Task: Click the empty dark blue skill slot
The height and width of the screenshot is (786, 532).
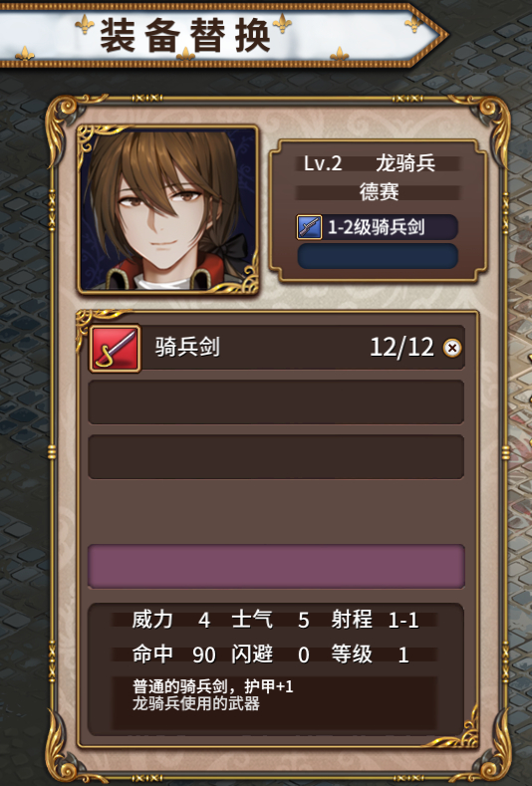Action: click(378, 256)
